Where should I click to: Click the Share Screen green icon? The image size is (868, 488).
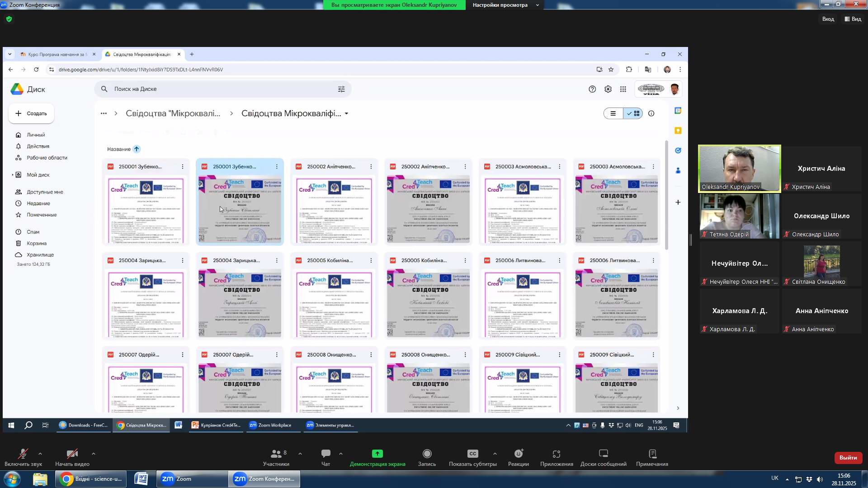point(377,454)
